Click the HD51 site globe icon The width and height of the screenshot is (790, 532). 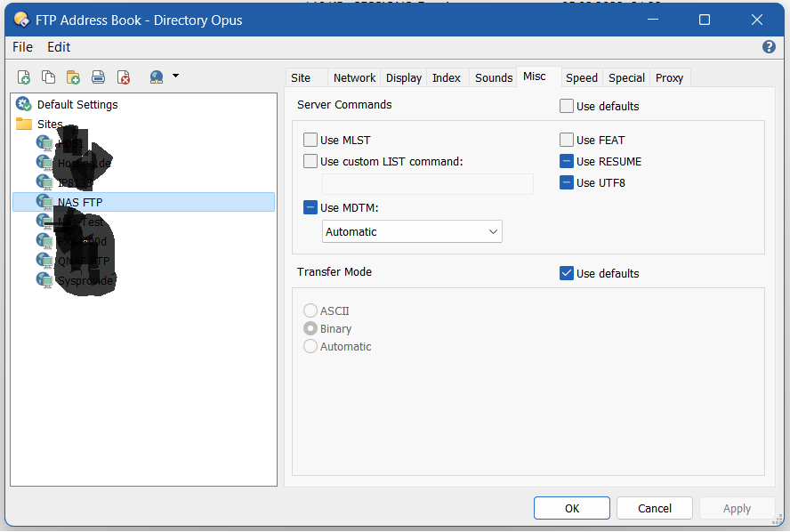pyautogui.click(x=44, y=143)
